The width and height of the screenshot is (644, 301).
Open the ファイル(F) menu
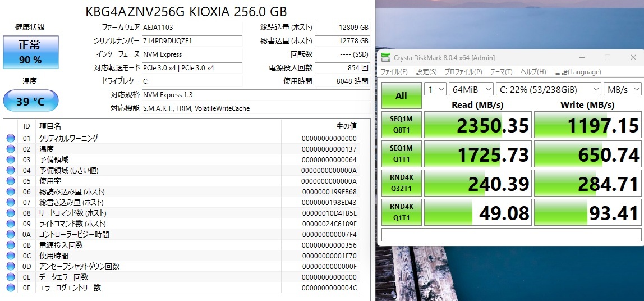click(394, 71)
